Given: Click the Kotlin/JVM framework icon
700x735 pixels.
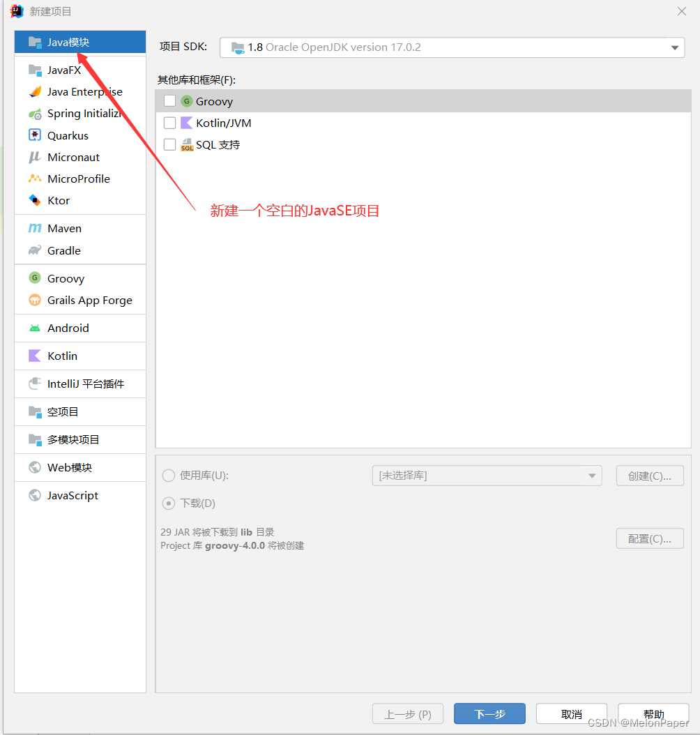Looking at the screenshot, I should point(187,123).
